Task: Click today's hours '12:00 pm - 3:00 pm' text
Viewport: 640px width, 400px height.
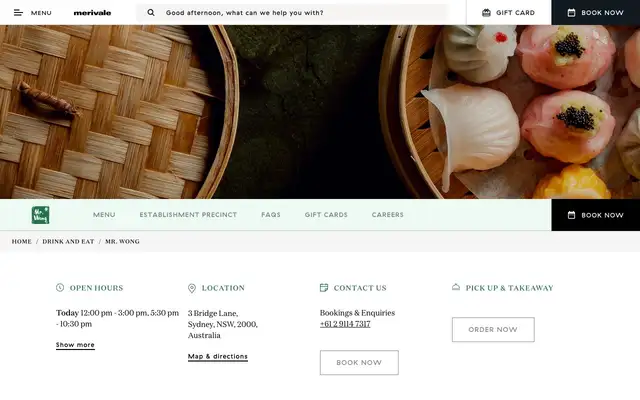Action: click(114, 313)
